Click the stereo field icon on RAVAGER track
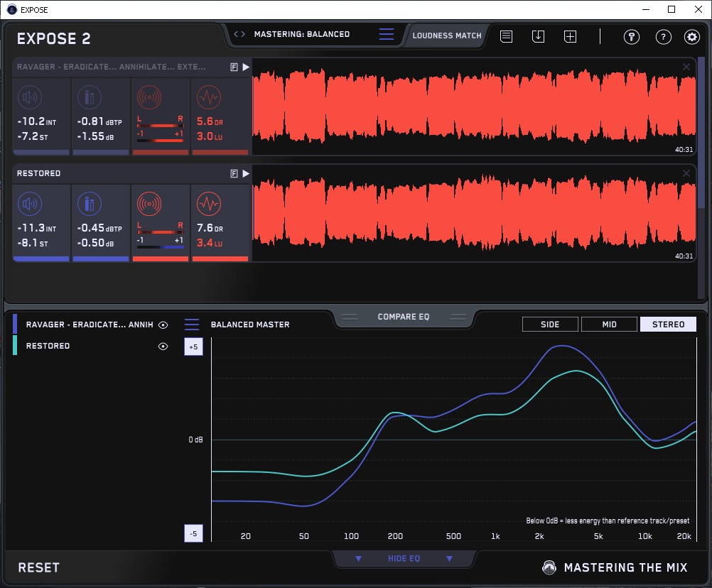 click(x=149, y=97)
